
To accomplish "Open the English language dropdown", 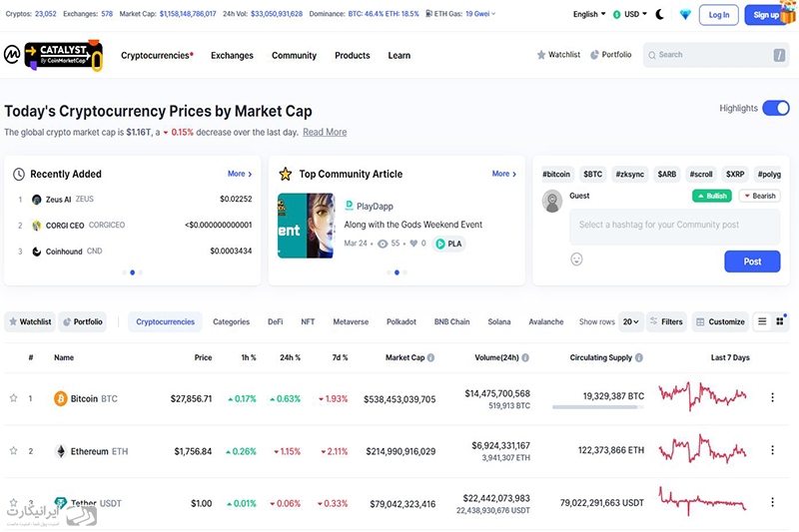I will pos(589,14).
